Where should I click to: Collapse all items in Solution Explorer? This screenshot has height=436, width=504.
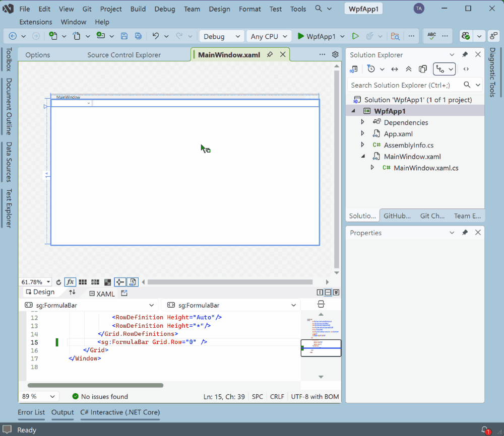coord(409,69)
